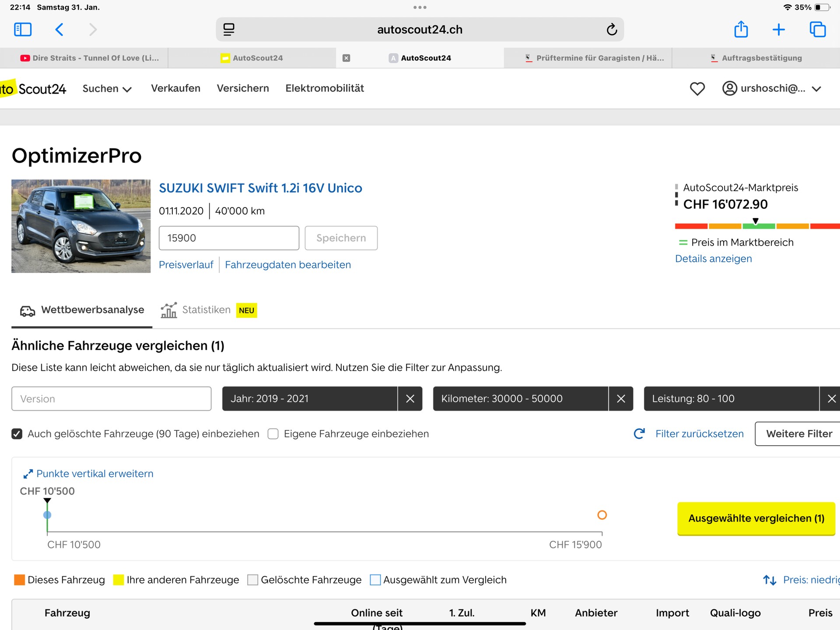Viewport: 840px width, 630px height.
Task: Switch to the Wettbewerbsanalyse tab
Action: tap(82, 310)
